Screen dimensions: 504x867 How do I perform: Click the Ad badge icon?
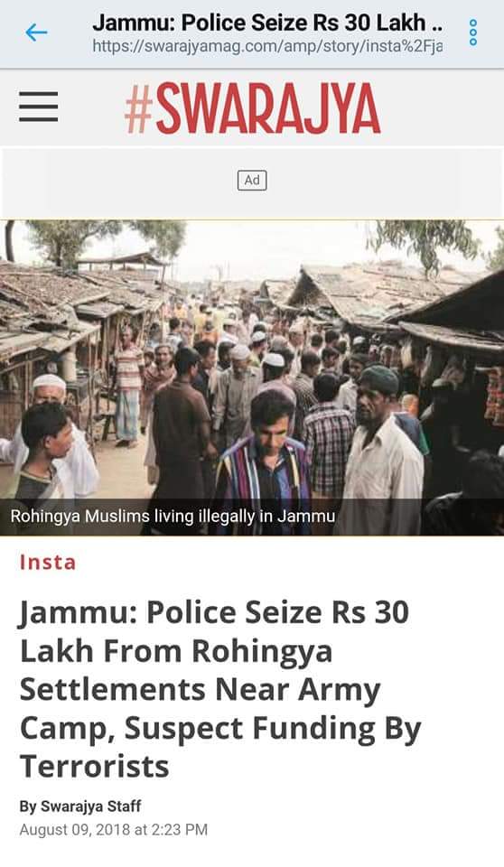pos(252,181)
